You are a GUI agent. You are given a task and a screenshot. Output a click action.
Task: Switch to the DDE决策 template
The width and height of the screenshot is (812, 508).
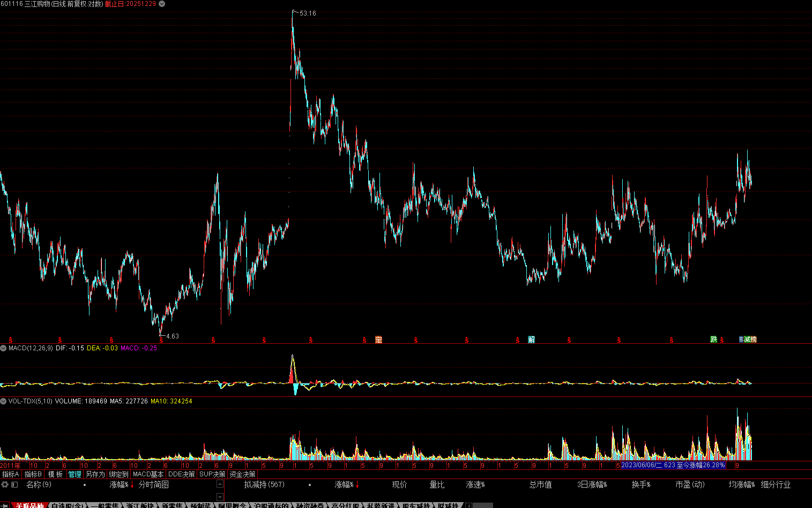(x=182, y=474)
